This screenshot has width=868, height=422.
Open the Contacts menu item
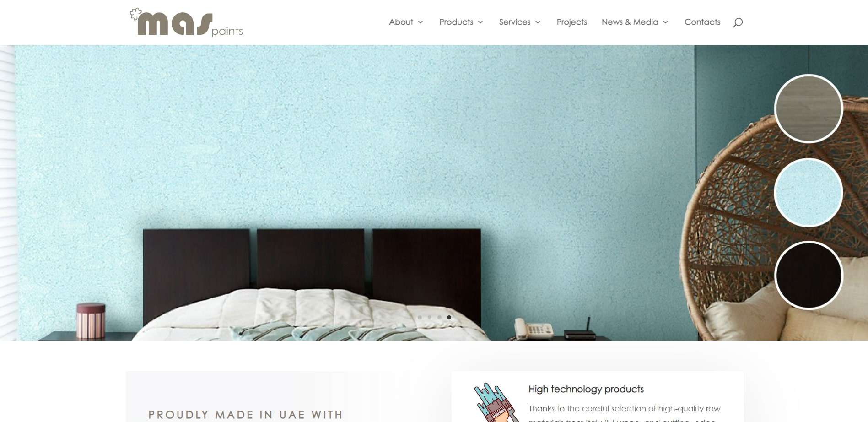tap(702, 22)
